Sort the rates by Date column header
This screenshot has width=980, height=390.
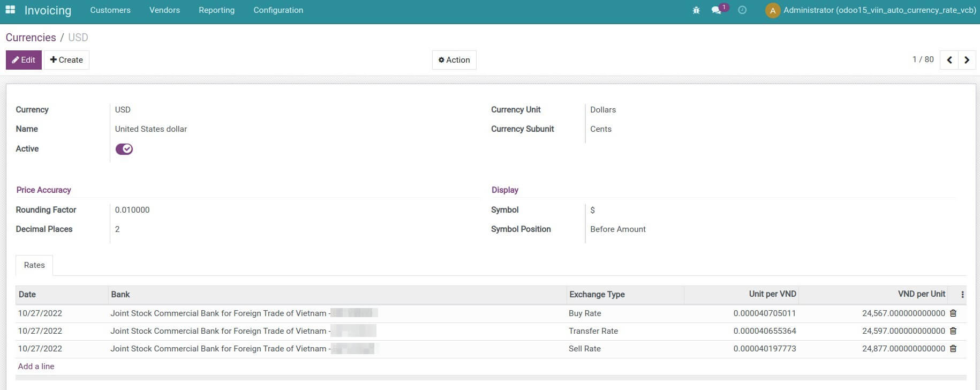(x=27, y=295)
